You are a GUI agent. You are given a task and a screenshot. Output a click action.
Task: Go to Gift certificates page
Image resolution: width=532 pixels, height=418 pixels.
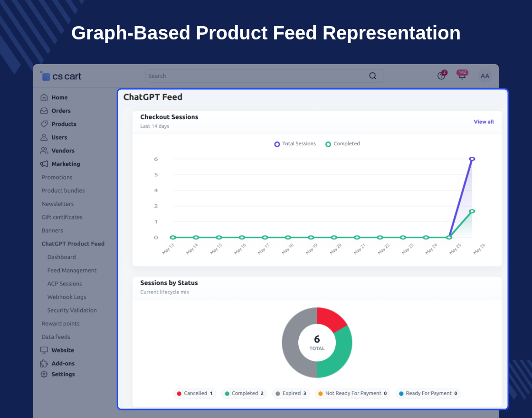click(x=62, y=217)
